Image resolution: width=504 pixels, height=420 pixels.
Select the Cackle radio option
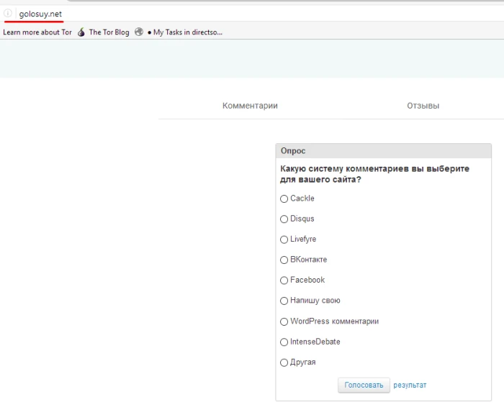(284, 199)
